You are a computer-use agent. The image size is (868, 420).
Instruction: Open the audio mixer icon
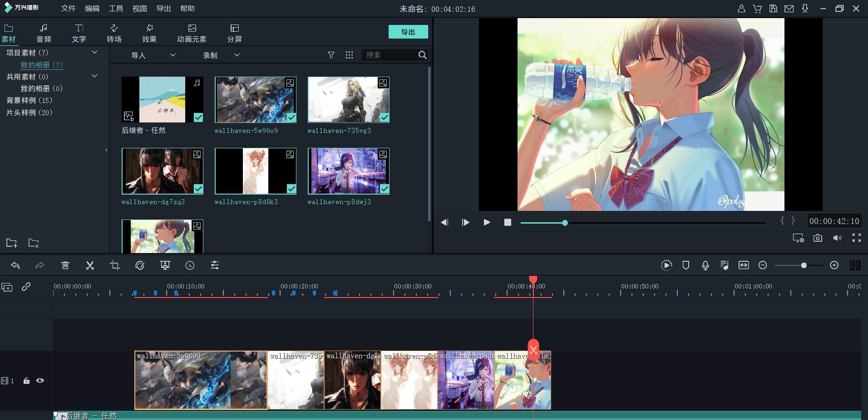click(x=725, y=265)
